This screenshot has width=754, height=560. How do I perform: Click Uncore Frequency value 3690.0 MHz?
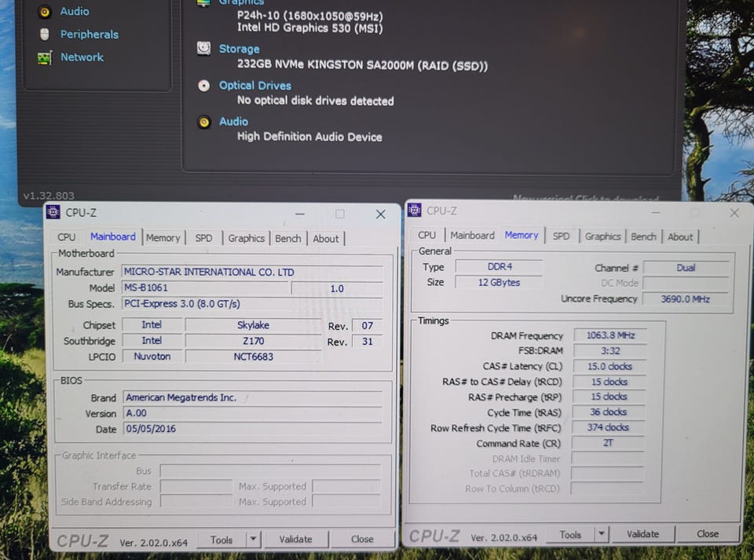(685, 299)
